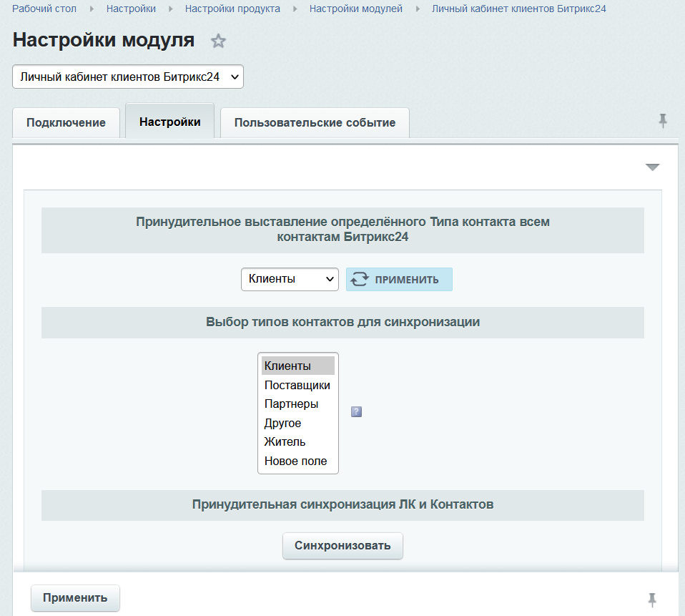Switch to the Подключение tab
Viewport: 685px width, 616px height.
tap(66, 122)
